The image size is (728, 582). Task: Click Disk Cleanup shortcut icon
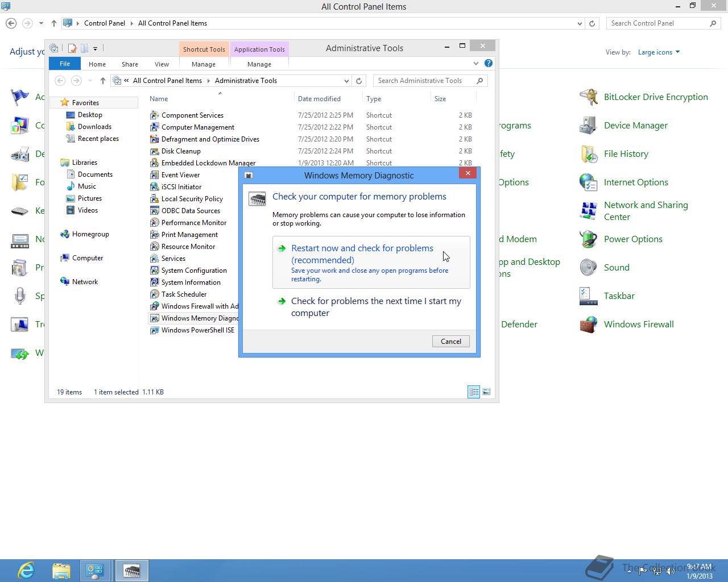pyautogui.click(x=154, y=151)
